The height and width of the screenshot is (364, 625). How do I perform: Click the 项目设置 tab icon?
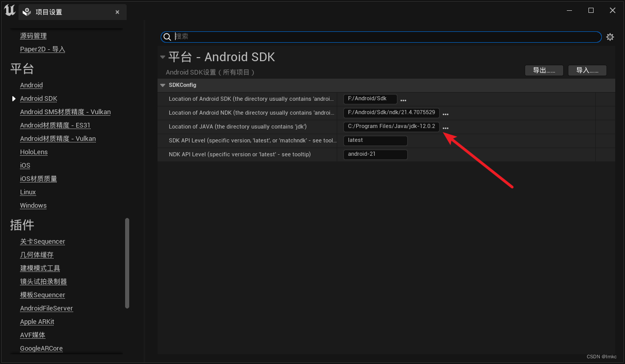tap(27, 12)
